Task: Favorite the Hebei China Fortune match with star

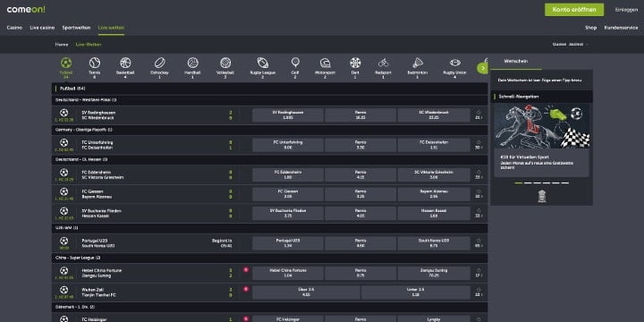Action: point(479,270)
